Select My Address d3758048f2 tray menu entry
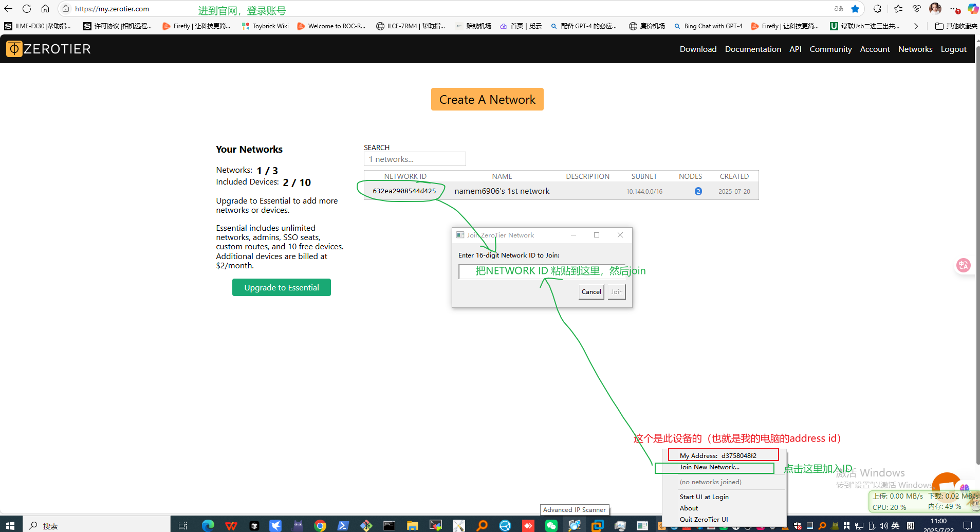Viewport: 980px width, 532px height. pyautogui.click(x=723, y=455)
